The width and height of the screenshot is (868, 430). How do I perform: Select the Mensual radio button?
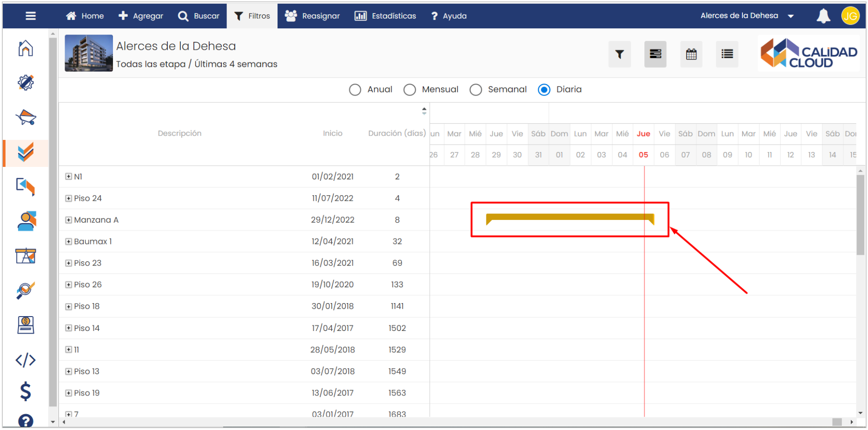coord(410,90)
